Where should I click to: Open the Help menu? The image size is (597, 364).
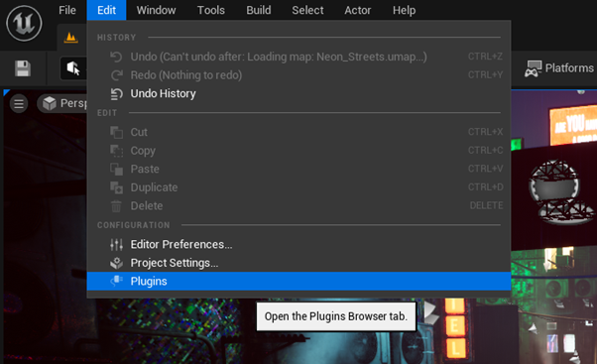404,10
